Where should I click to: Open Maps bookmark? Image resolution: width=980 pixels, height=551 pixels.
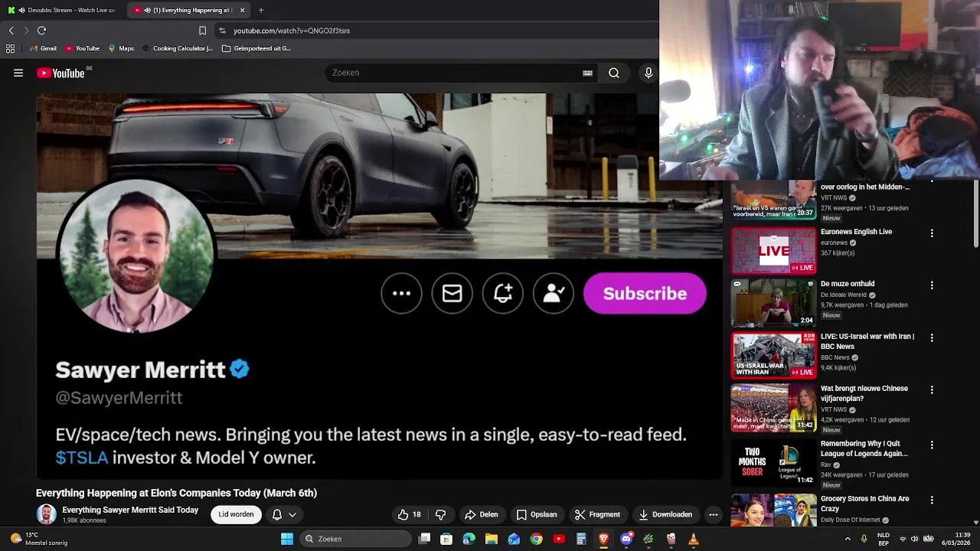(121, 48)
